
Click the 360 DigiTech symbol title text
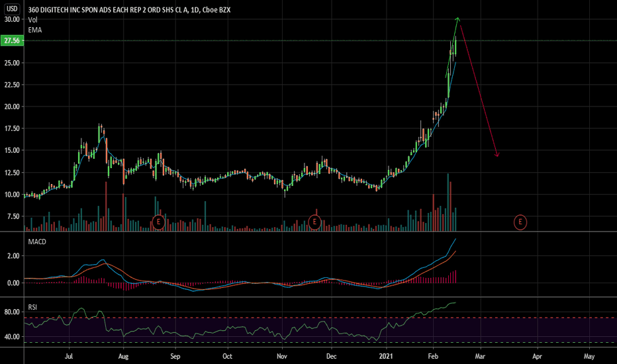(129, 10)
